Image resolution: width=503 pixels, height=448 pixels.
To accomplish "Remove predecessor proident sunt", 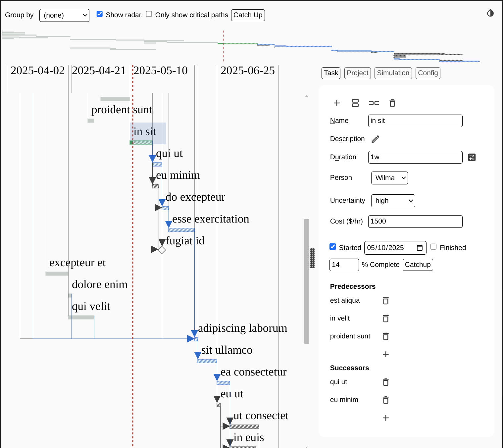I will [386, 336].
